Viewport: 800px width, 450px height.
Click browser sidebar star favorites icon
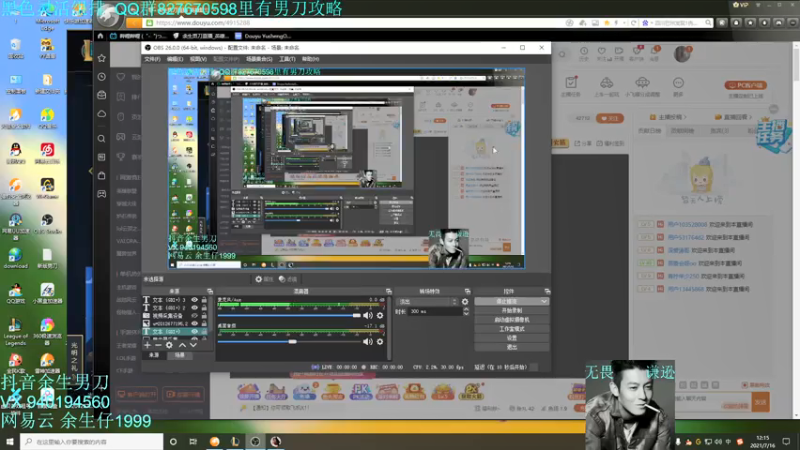point(102,58)
